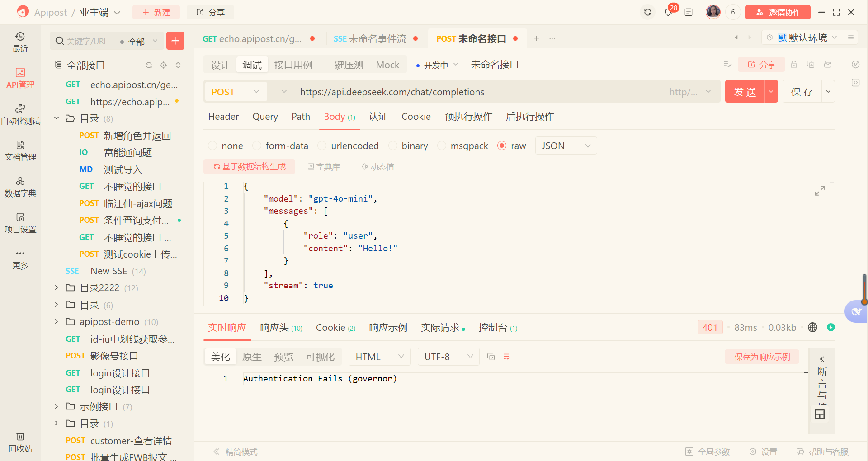Image resolution: width=868 pixels, height=461 pixels.
Task: Click the 邀请协作 invite button
Action: pyautogui.click(x=778, y=12)
